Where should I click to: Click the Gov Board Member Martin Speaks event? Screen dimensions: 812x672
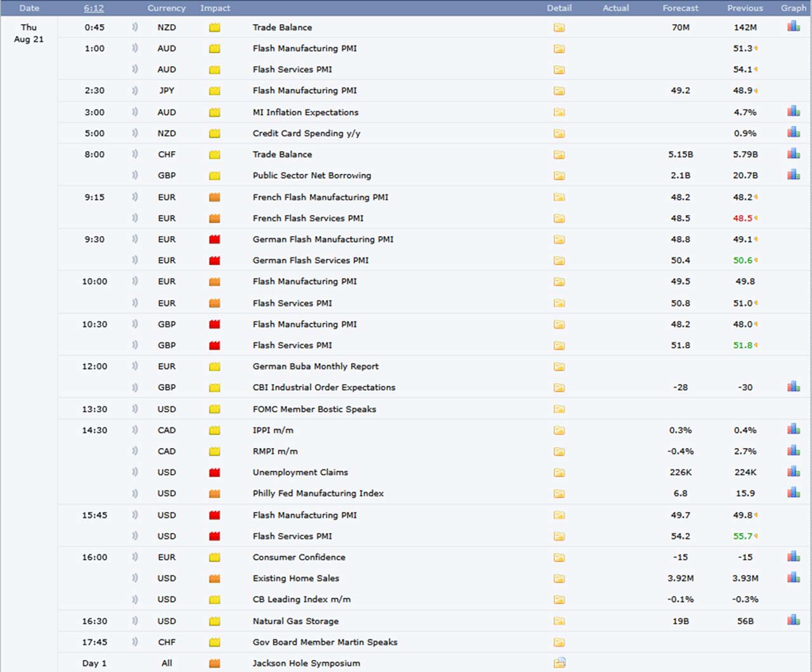tap(325, 642)
